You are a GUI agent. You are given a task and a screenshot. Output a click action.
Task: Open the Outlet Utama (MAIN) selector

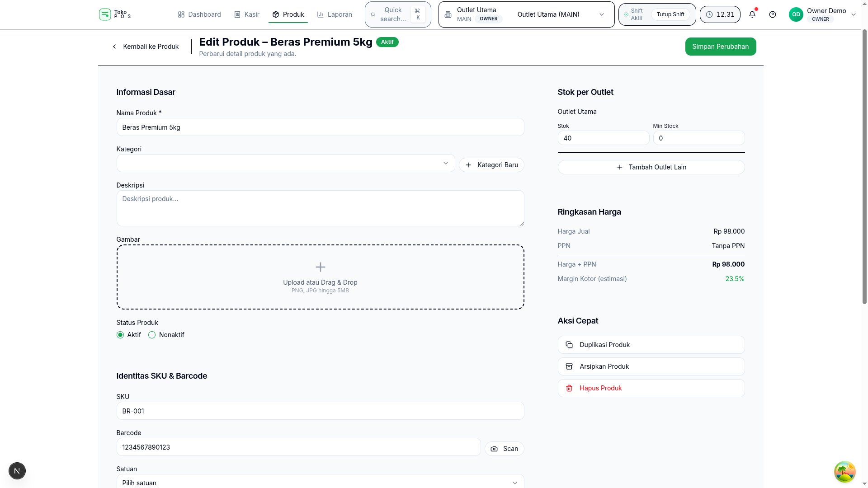pos(560,14)
